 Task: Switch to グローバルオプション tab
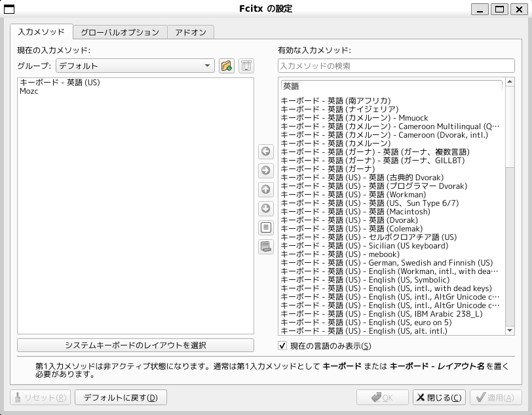pos(120,32)
